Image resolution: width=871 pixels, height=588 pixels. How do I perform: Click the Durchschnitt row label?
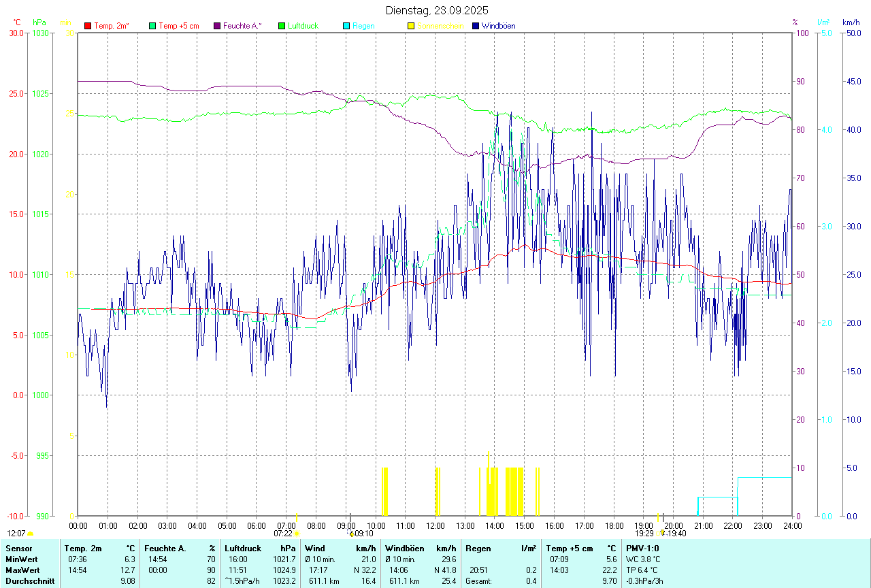pyautogui.click(x=29, y=581)
